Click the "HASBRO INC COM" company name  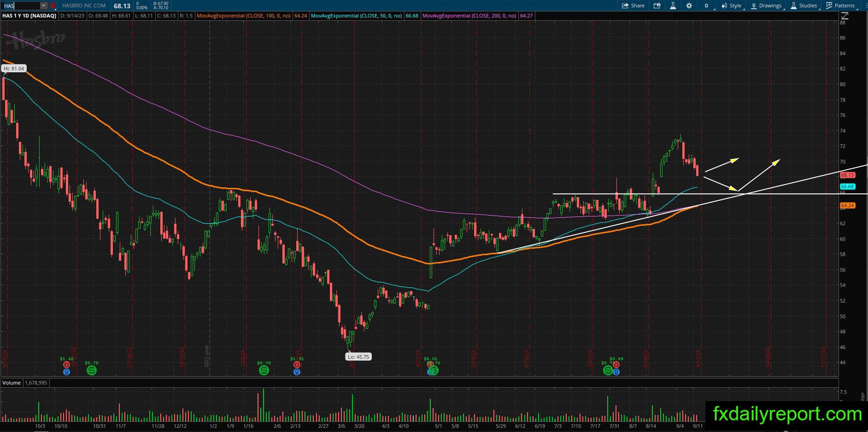pyautogui.click(x=84, y=6)
